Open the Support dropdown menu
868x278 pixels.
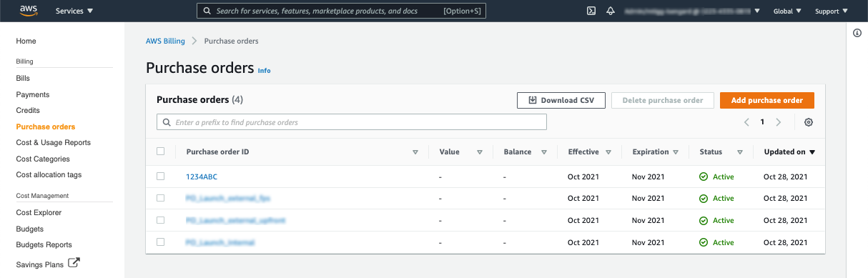(832, 11)
